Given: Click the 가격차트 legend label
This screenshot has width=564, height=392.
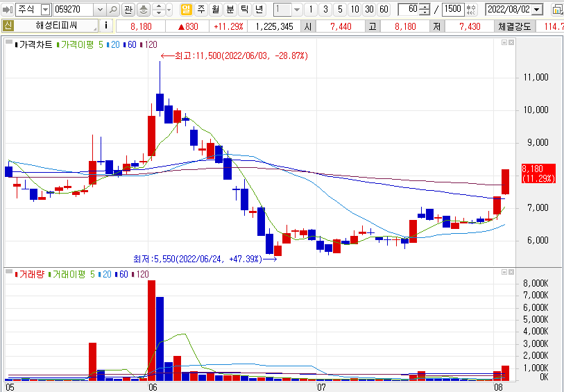Looking at the screenshot, I should pos(34,44).
